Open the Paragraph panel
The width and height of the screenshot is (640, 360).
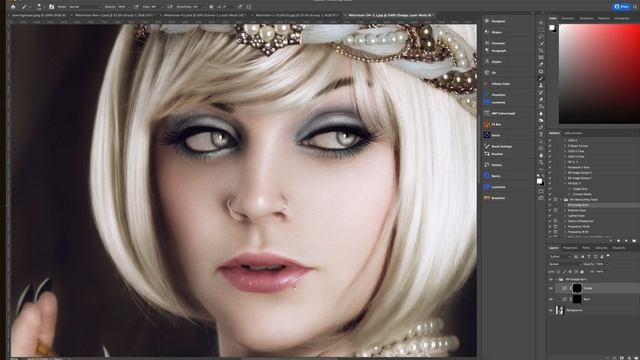496,51
